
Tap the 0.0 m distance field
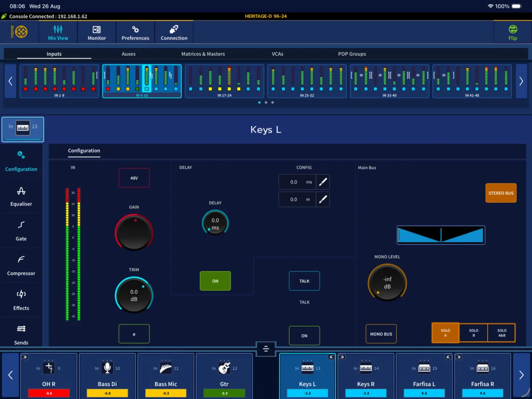tap(297, 199)
